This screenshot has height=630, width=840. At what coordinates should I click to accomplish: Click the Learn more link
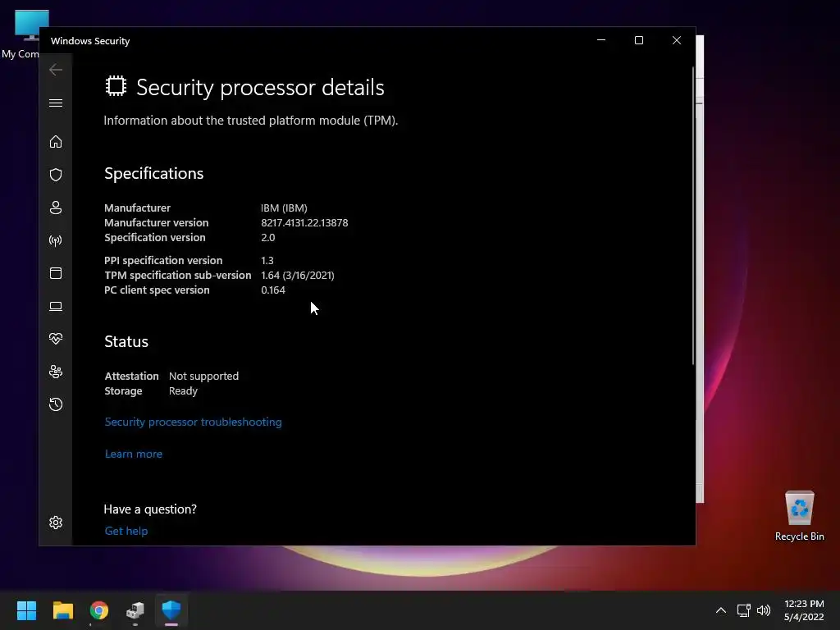tap(134, 454)
